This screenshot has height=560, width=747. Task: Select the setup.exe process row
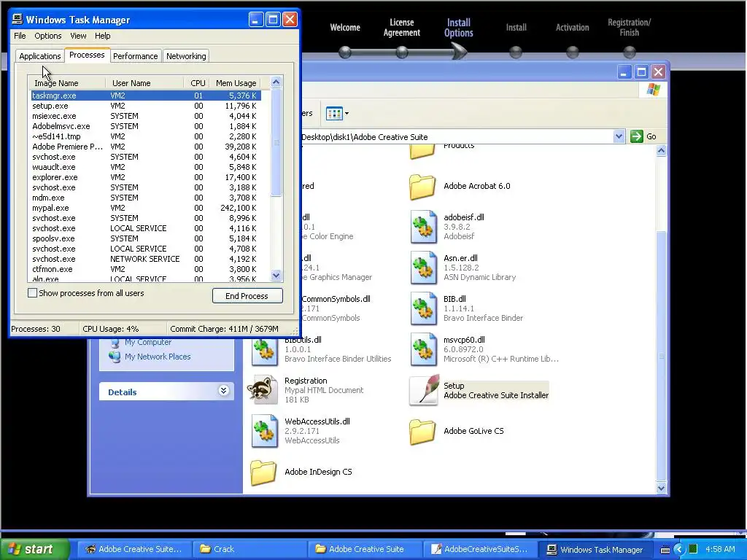146,106
